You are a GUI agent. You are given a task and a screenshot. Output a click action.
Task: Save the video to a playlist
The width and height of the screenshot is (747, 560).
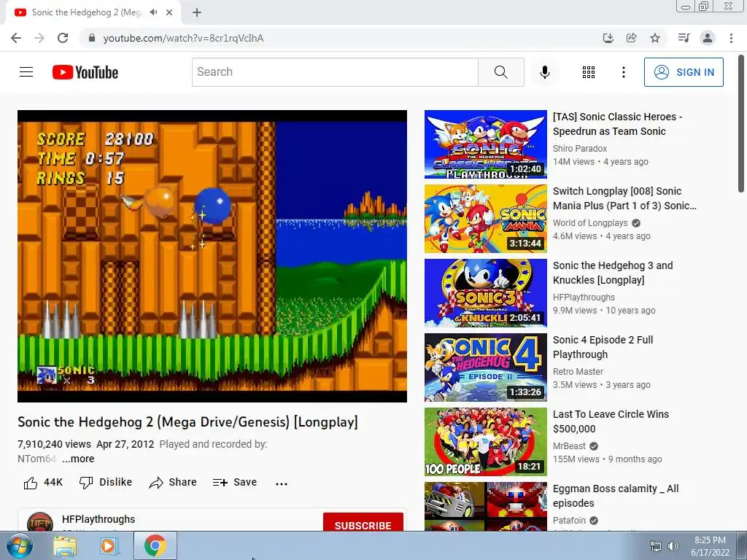point(234,483)
